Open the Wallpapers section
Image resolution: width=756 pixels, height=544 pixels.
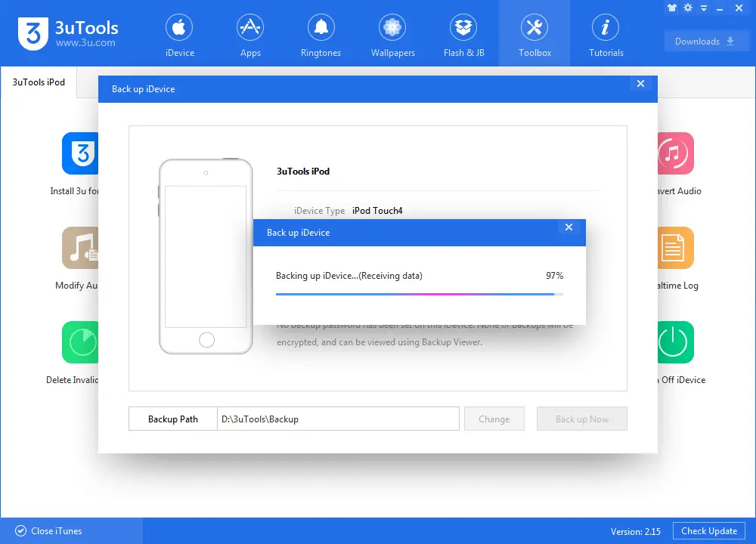(x=392, y=36)
